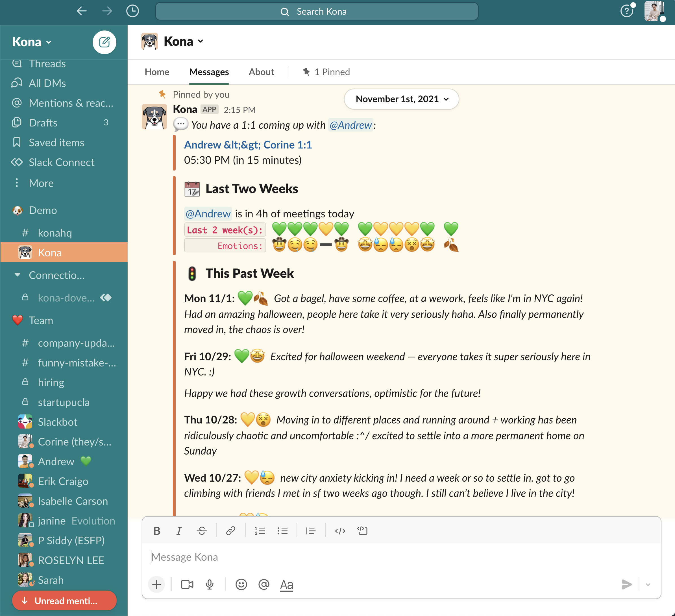Open the Andrew <> Corine 1:1 link
Screen dimensions: 675x616
pos(248,145)
